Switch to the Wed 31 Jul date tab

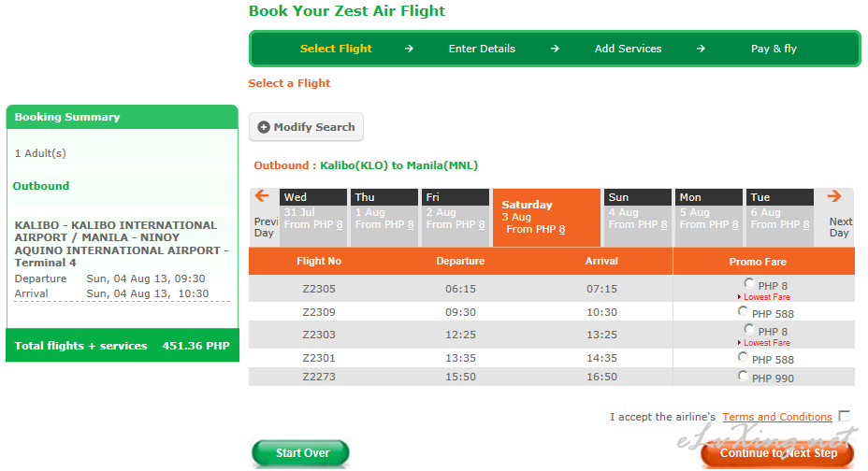pyautogui.click(x=313, y=217)
